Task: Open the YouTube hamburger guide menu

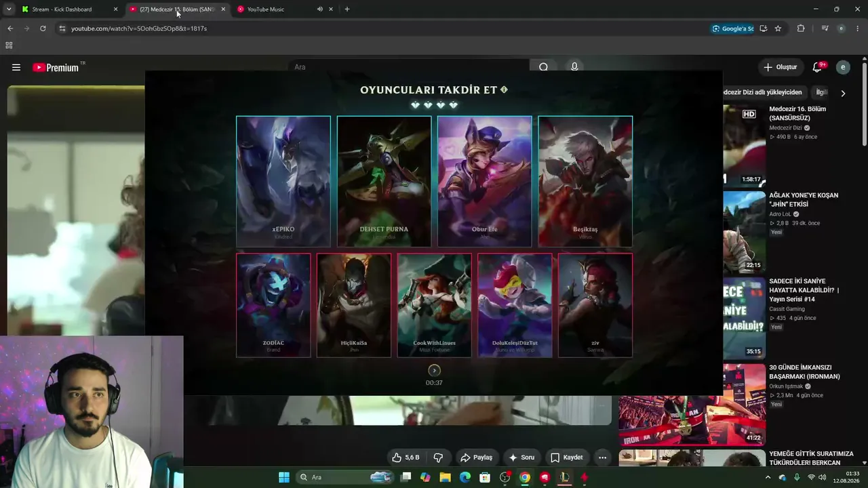Action: (x=16, y=67)
